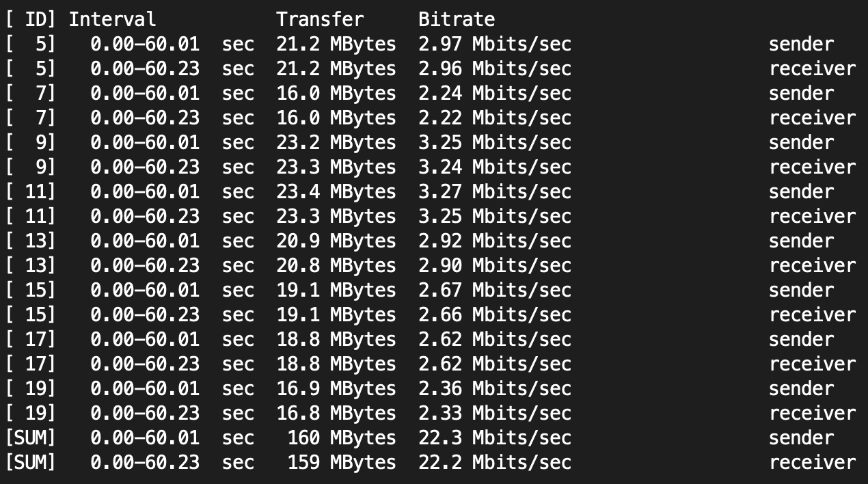
Task: Select 23.3 MBytes in stream 9 receiver row
Action: pos(336,167)
